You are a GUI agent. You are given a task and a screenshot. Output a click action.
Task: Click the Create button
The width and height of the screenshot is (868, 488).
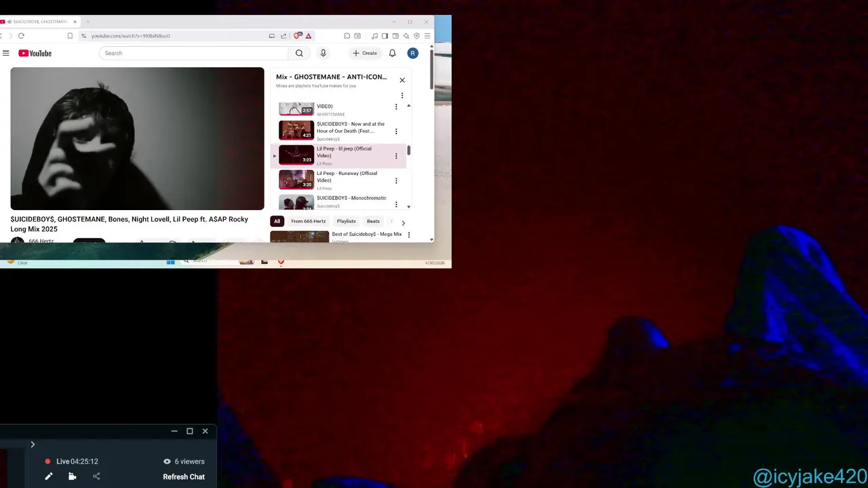click(x=365, y=53)
